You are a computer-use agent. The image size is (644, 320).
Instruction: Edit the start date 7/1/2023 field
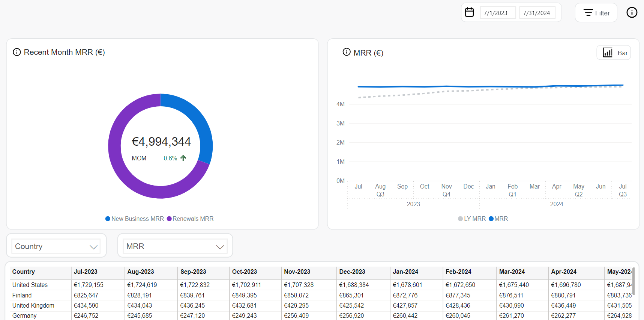pyautogui.click(x=498, y=13)
